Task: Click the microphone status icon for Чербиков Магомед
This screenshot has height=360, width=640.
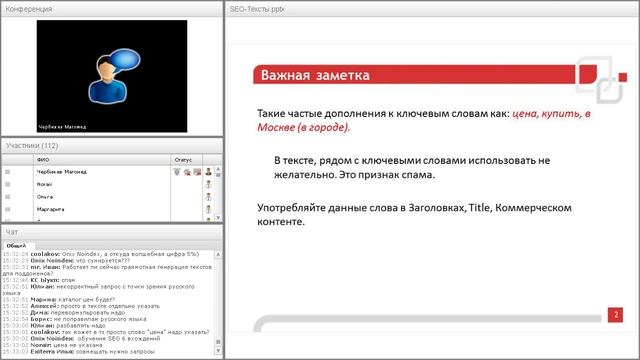Action: 177,172
